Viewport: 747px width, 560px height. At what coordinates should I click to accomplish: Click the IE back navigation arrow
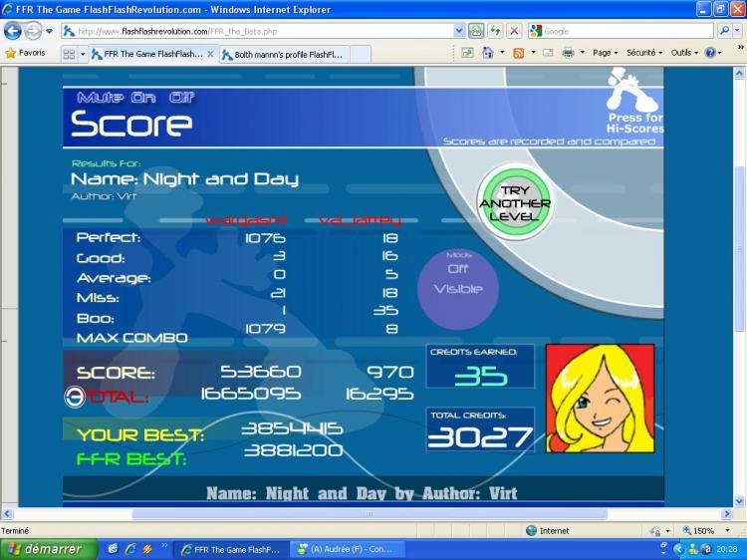(13, 31)
